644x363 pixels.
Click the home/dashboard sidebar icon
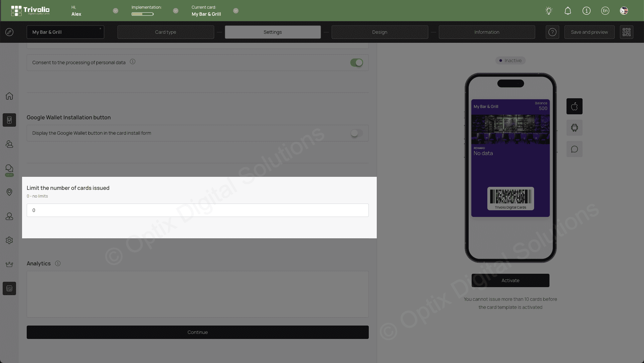pos(9,96)
